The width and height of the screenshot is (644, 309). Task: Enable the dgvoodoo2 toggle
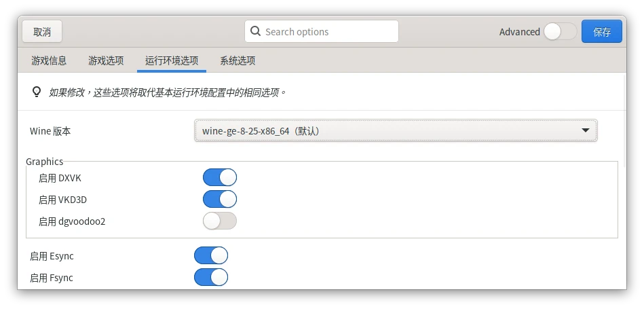pyautogui.click(x=219, y=221)
